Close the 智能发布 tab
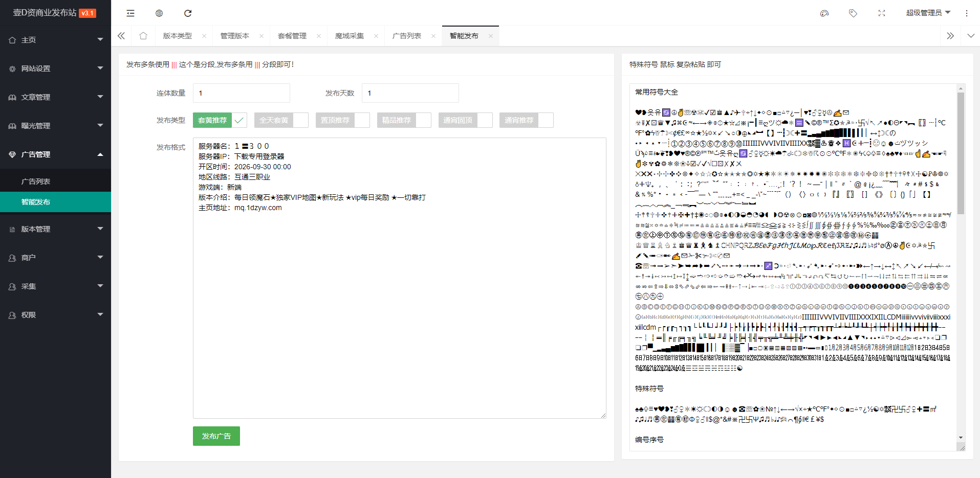Screen dimensions: 980x478 [491, 36]
